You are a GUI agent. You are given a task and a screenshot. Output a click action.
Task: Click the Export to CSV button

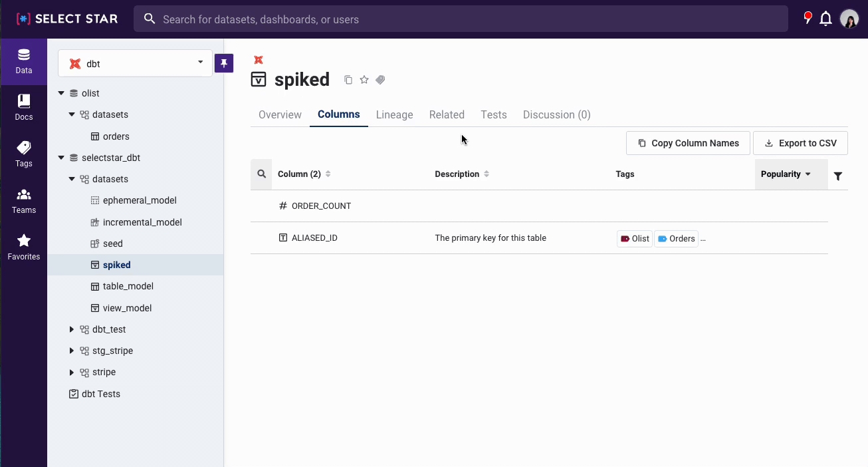coord(800,143)
